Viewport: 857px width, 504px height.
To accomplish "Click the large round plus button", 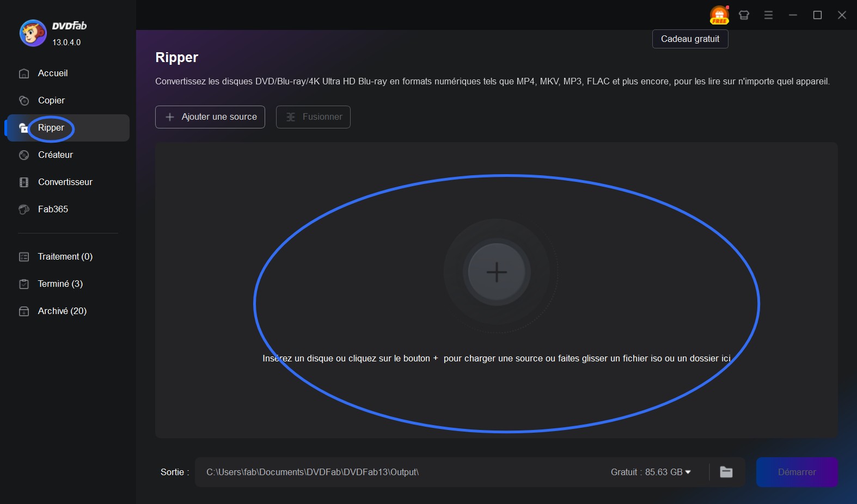I will (x=497, y=272).
